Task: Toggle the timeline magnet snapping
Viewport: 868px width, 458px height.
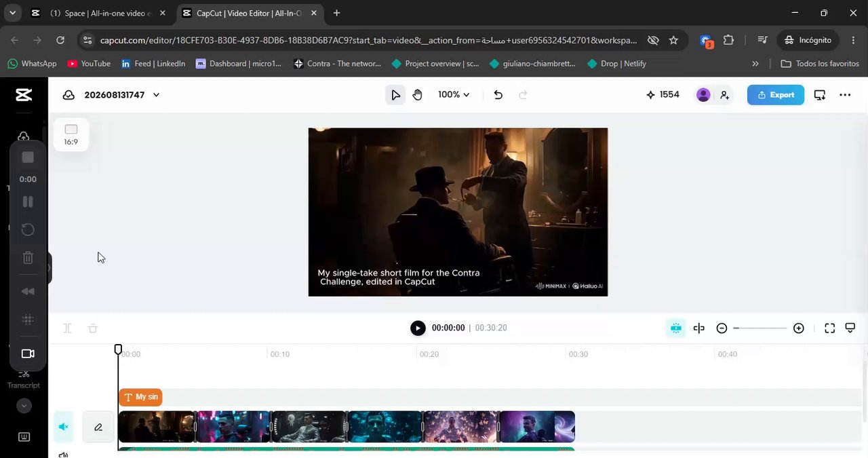Action: (676, 328)
